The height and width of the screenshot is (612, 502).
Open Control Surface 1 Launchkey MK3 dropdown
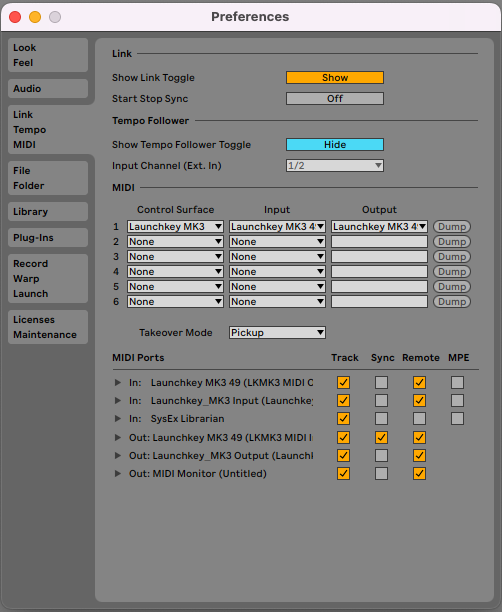[175, 226]
